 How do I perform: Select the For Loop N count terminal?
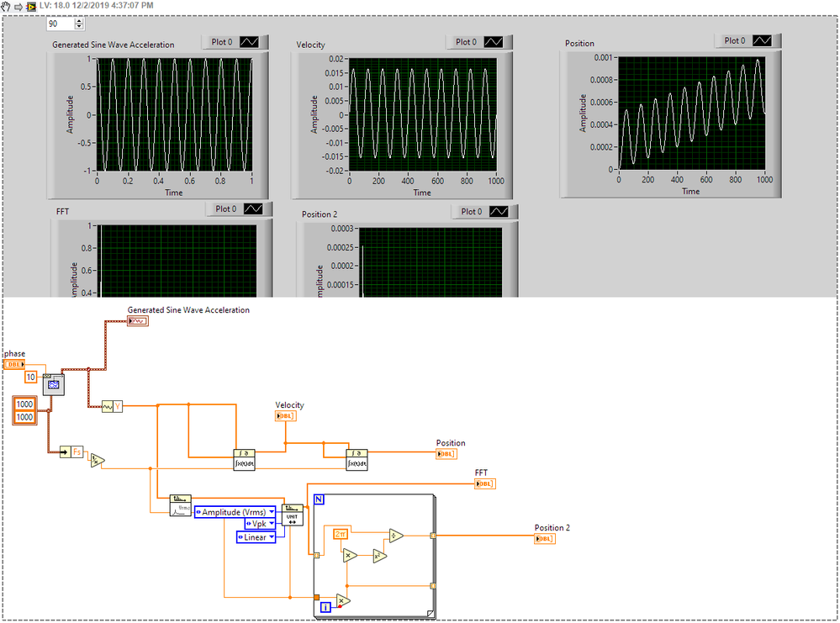pyautogui.click(x=319, y=499)
